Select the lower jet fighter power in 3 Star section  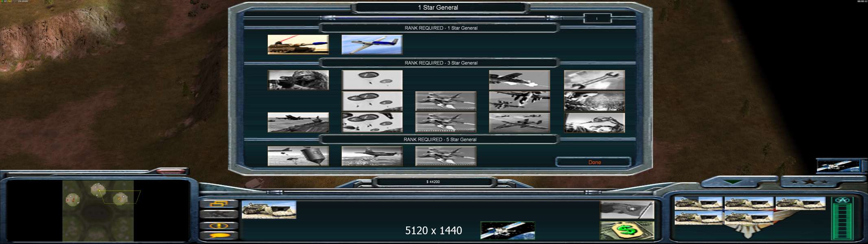click(x=446, y=122)
